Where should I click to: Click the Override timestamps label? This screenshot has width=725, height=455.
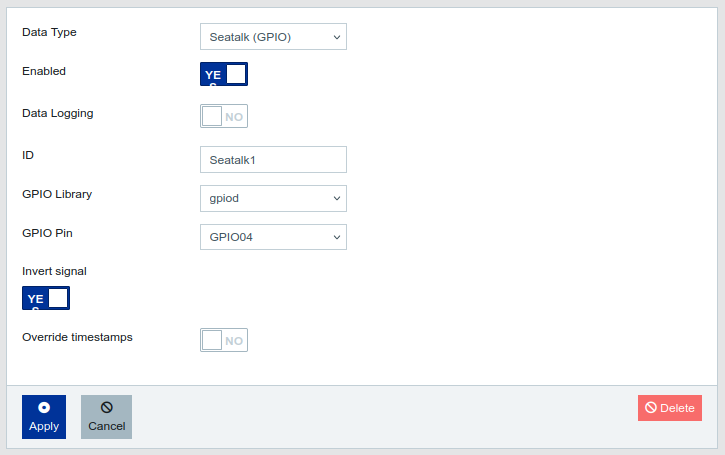77,337
